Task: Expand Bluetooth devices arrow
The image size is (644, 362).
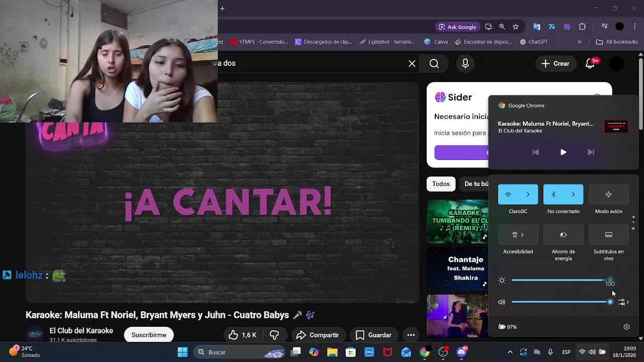Action: [x=573, y=195]
